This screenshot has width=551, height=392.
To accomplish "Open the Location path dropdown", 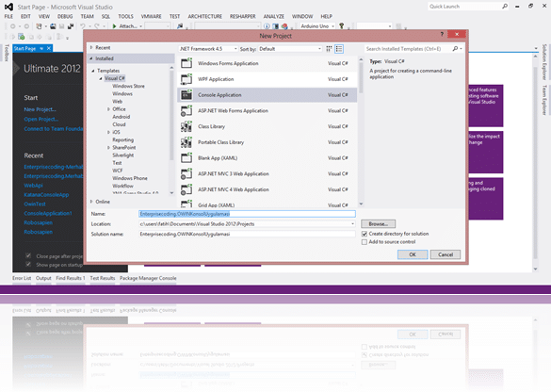I will point(352,224).
